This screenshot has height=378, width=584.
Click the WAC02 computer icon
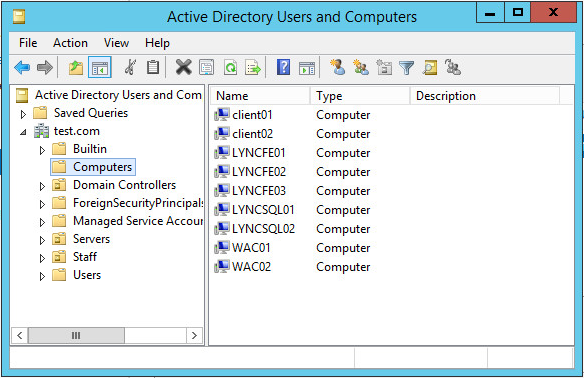pyautogui.click(x=222, y=266)
